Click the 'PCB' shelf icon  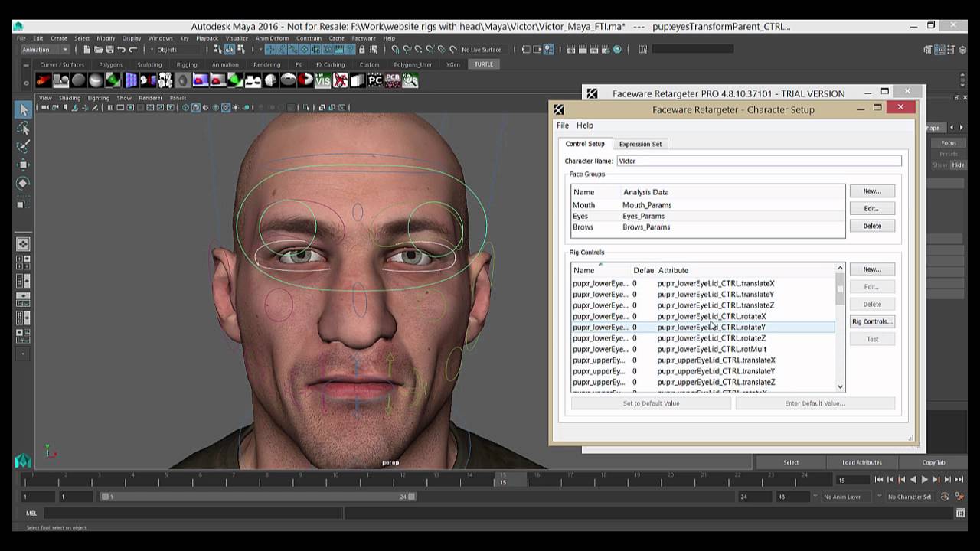pos(392,80)
